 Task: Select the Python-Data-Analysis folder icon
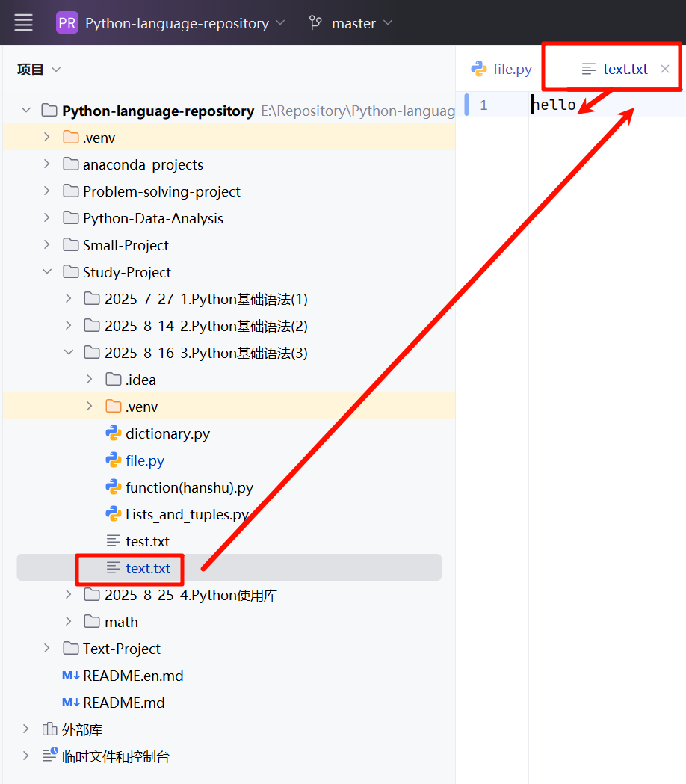pyautogui.click(x=71, y=218)
